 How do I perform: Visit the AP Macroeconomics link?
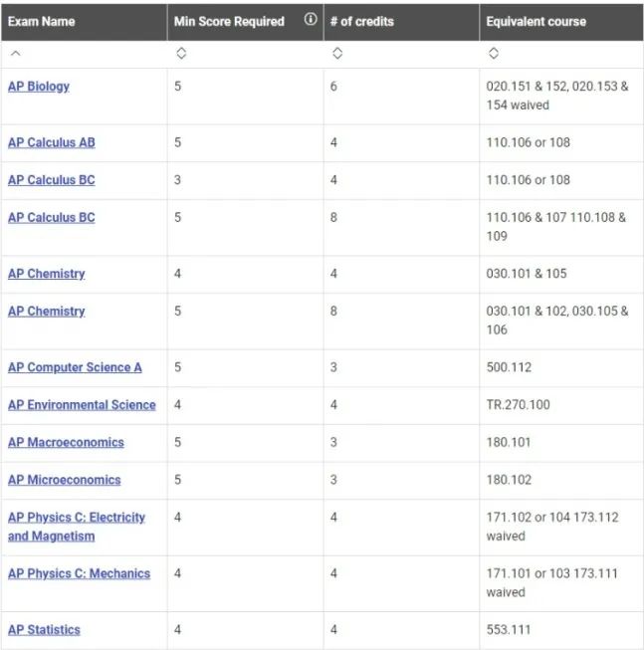pyautogui.click(x=66, y=442)
